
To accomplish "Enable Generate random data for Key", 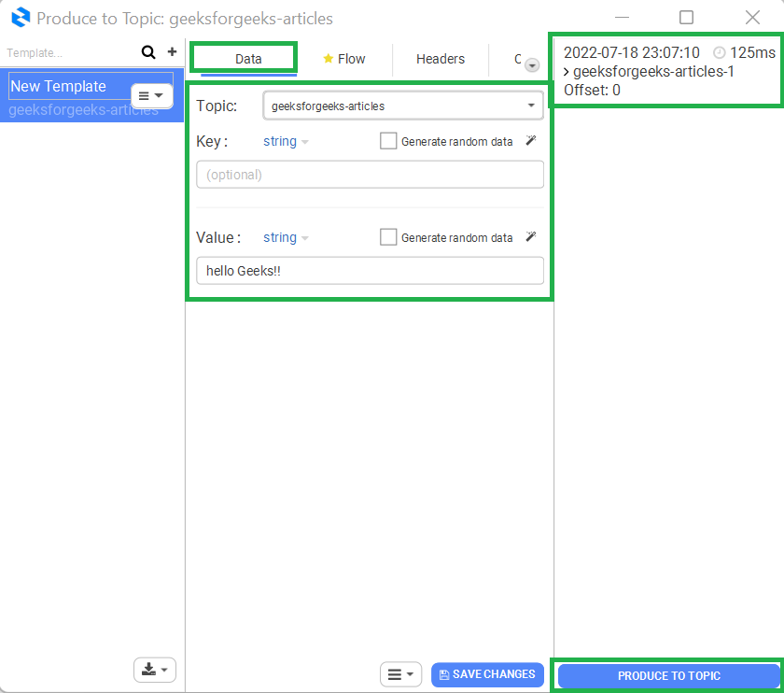I will coord(388,141).
